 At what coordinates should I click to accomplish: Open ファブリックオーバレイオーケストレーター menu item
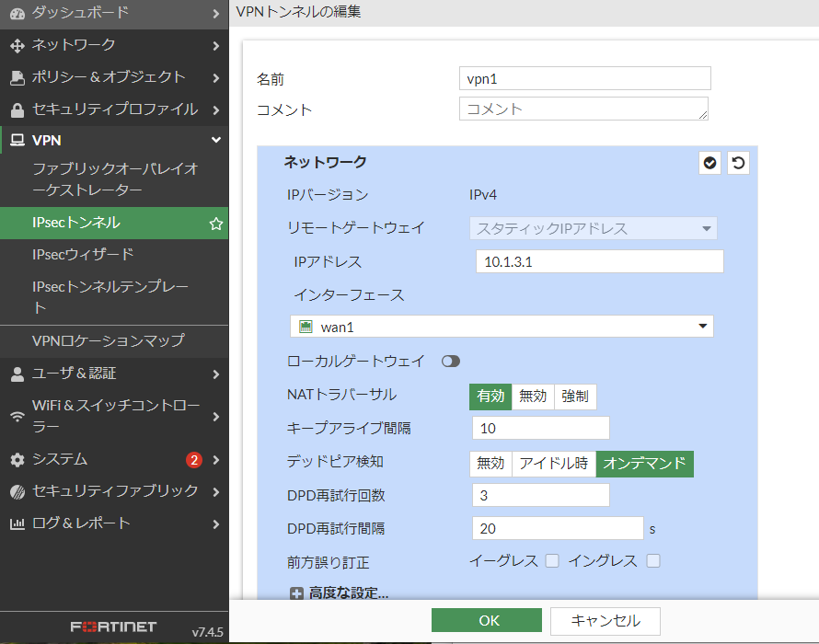(x=114, y=179)
